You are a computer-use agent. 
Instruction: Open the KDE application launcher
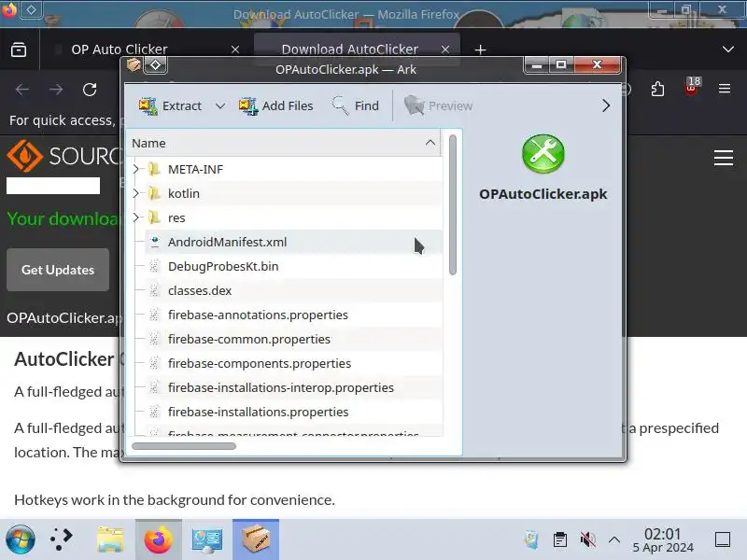[x=20, y=540]
